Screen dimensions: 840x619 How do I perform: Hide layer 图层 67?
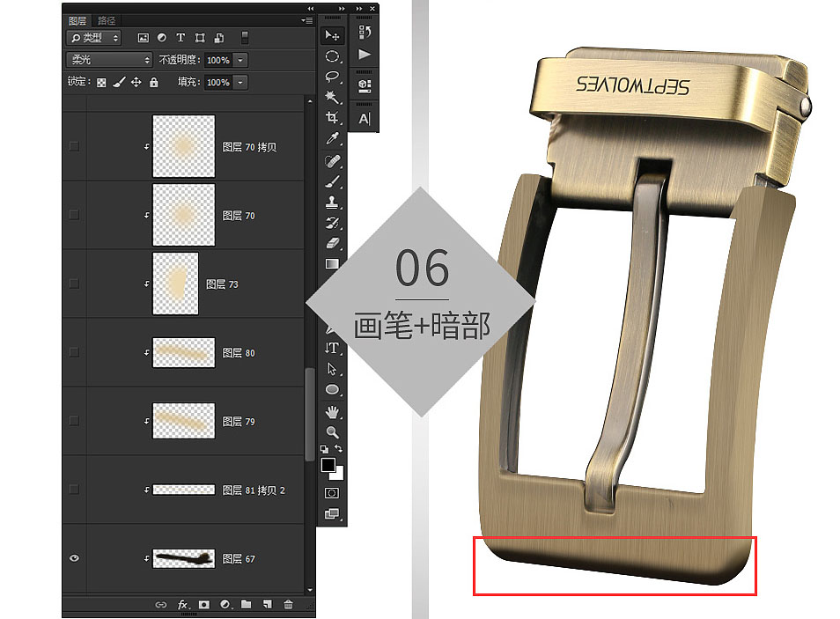point(75,558)
